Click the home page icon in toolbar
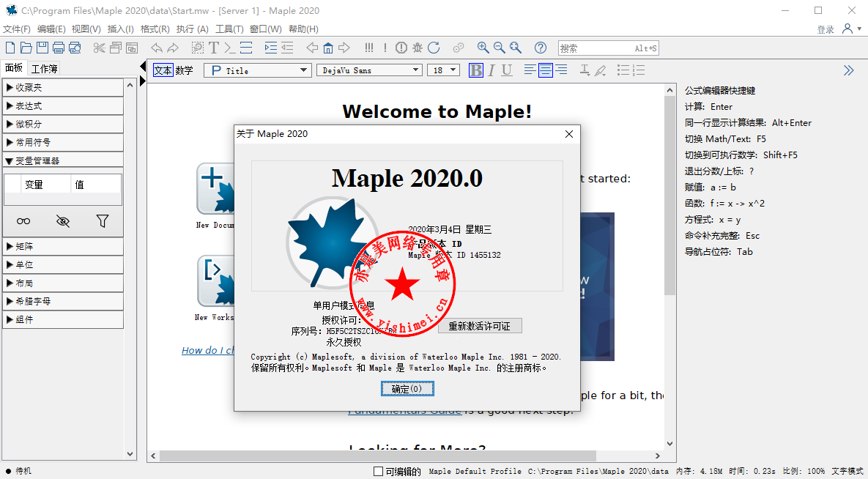 tap(328, 48)
